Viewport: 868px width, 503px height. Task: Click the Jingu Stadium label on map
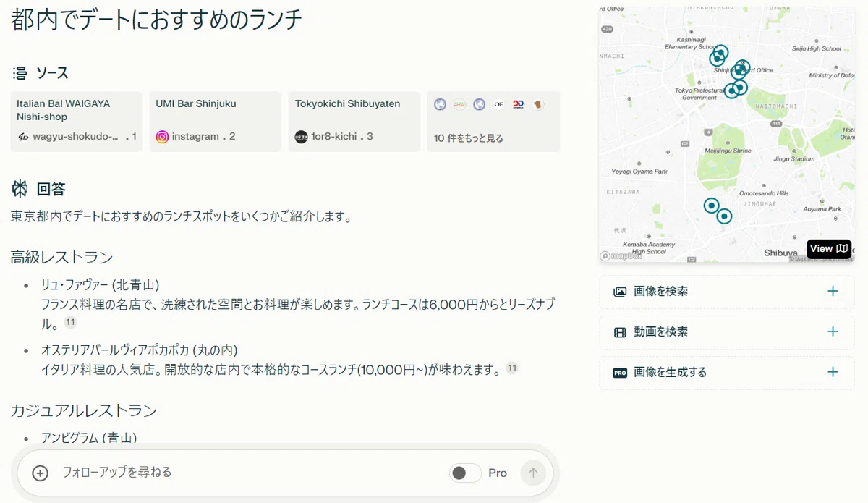coord(793,158)
